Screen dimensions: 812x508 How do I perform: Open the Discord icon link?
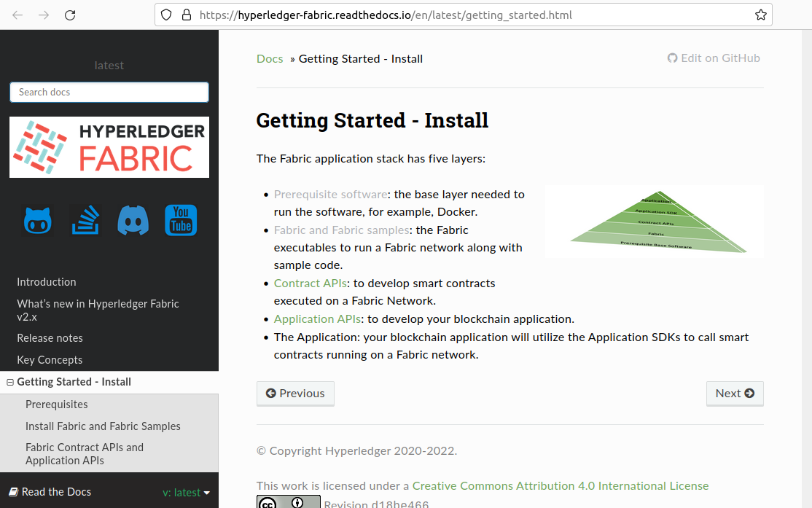pyautogui.click(x=133, y=221)
